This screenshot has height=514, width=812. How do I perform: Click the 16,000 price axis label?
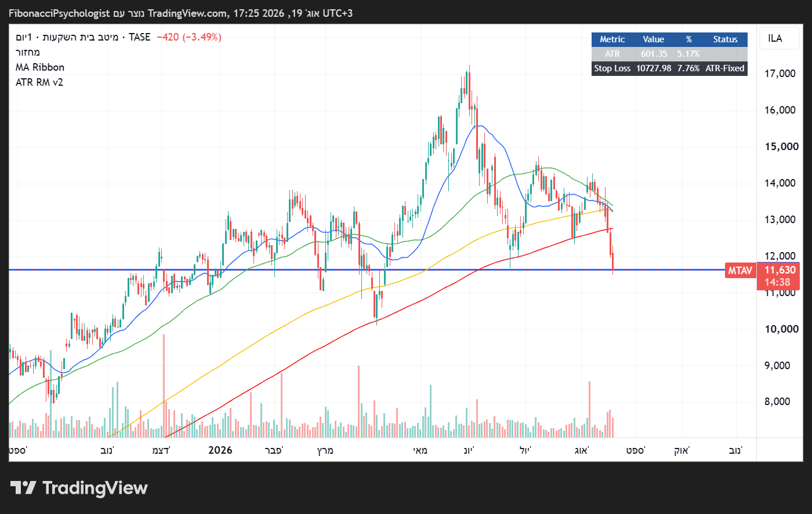pyautogui.click(x=780, y=110)
